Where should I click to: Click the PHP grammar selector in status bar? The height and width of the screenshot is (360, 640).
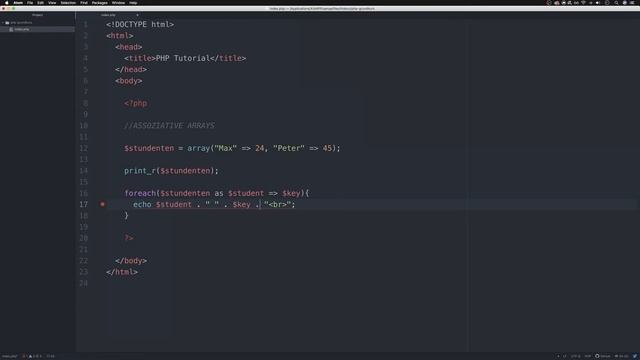(588, 356)
